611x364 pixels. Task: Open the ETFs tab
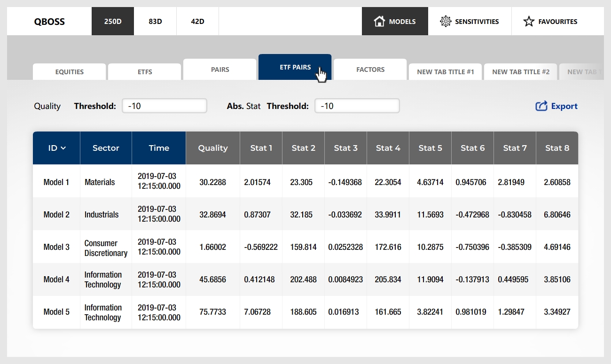pos(145,72)
